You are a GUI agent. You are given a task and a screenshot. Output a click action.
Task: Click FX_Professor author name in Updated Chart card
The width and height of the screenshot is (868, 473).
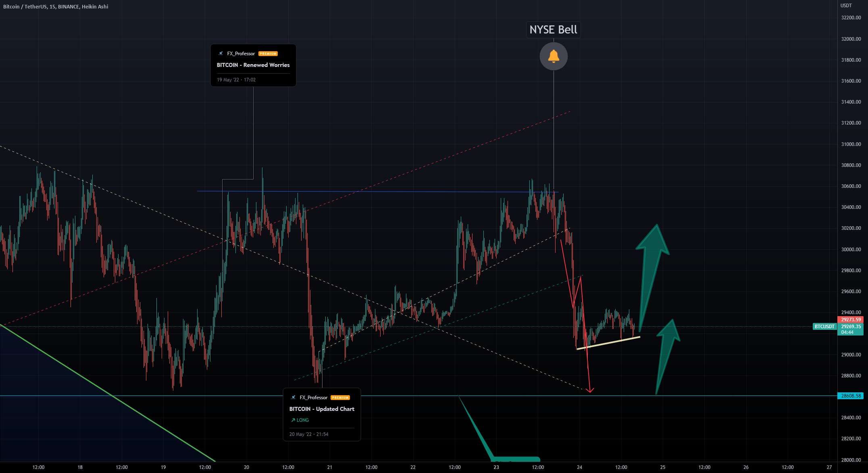pyautogui.click(x=314, y=398)
